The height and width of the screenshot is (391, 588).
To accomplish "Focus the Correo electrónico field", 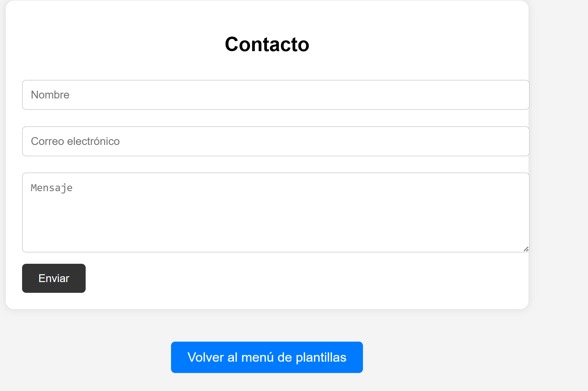I will click(275, 141).
